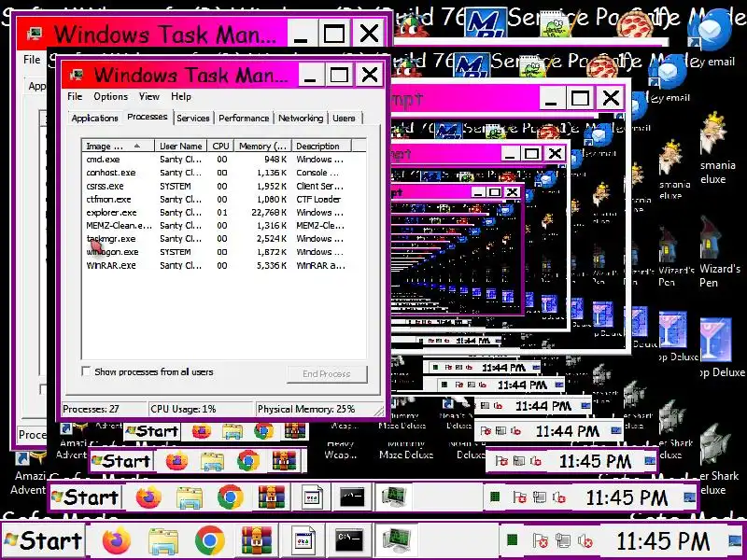Screen dimensions: 747x560
Task: Select the largest Wizard's Pen desktop icon
Action: (712, 238)
